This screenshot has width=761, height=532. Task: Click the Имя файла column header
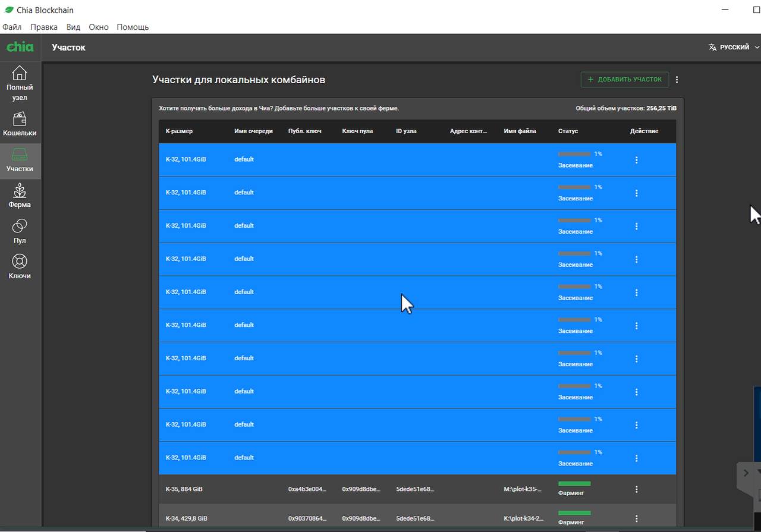(x=520, y=131)
